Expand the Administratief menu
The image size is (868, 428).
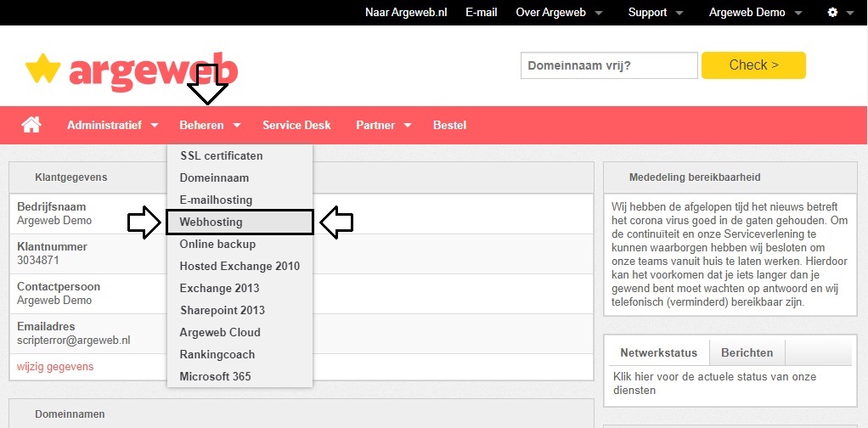113,125
